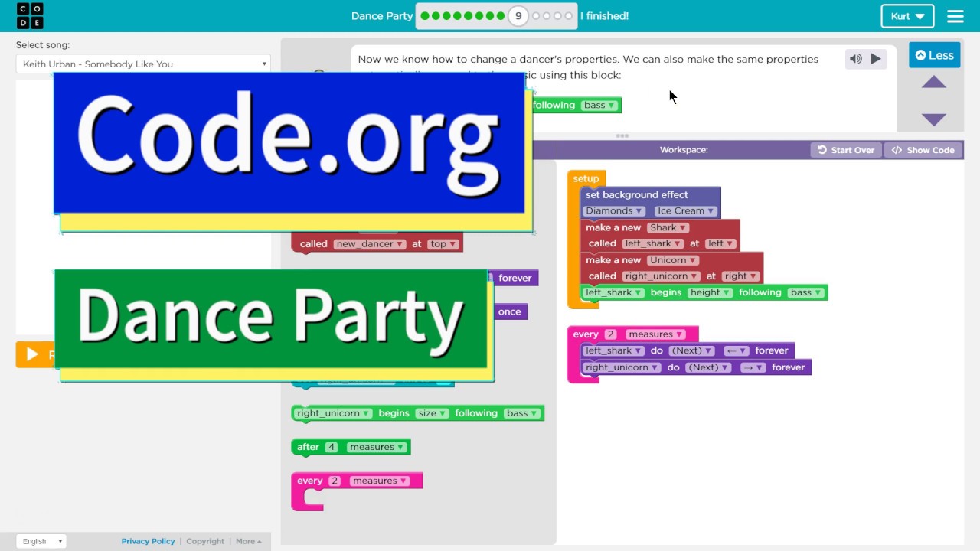Image resolution: width=980 pixels, height=551 pixels.
Task: Click the Show Code button
Action: (x=923, y=150)
